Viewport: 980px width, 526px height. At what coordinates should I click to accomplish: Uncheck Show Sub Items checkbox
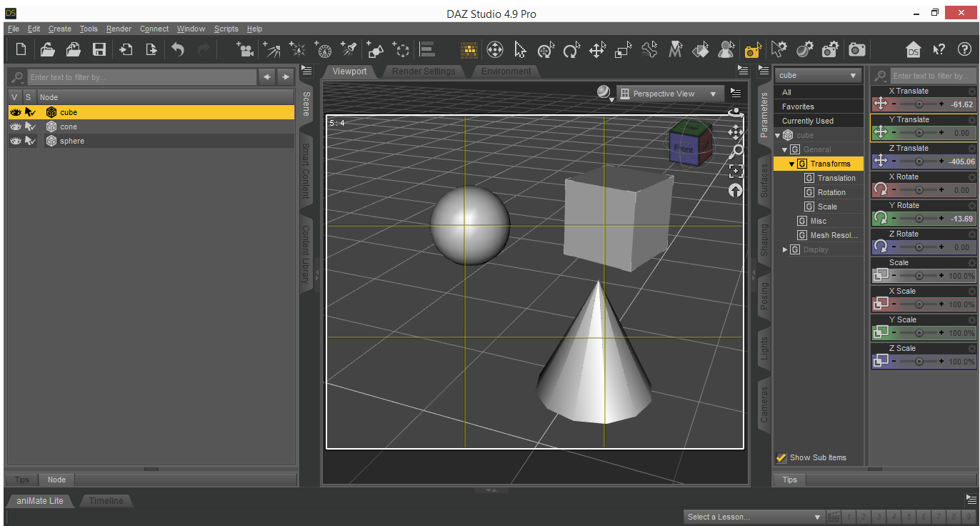(781, 457)
